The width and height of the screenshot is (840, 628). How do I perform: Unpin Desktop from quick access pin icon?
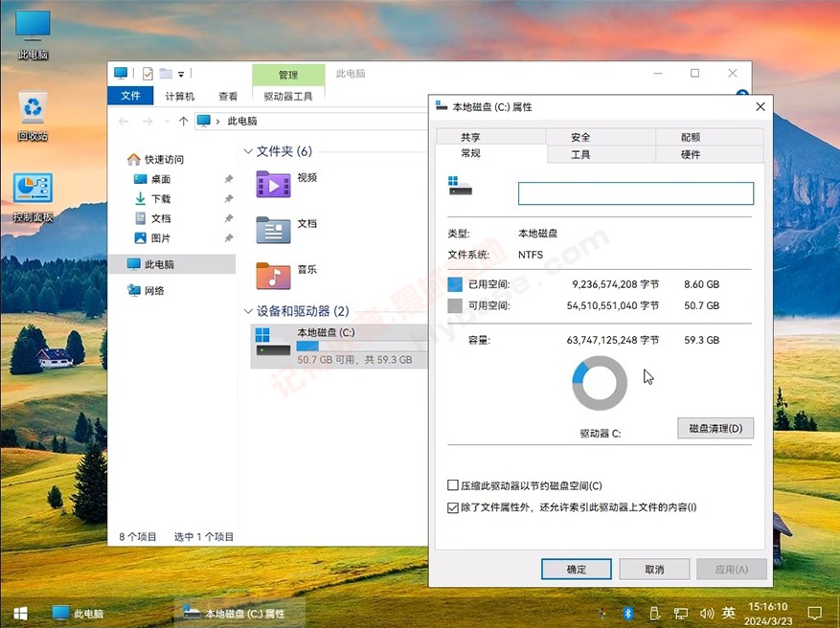(229, 179)
